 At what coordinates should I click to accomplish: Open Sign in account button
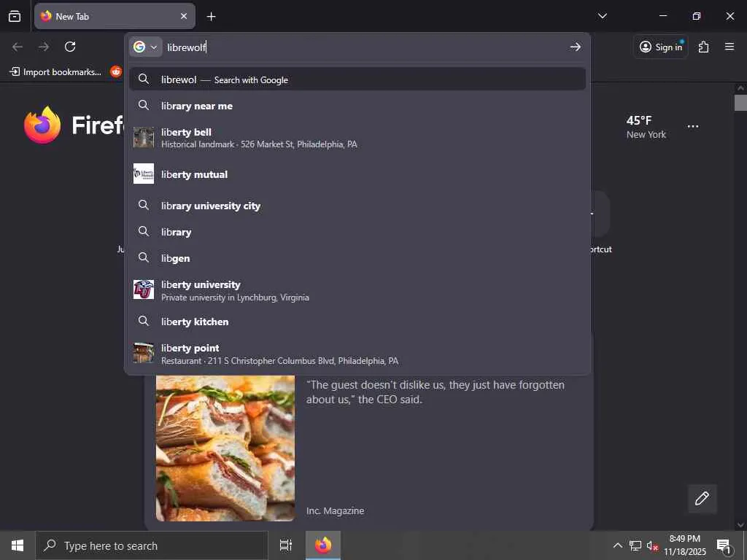[661, 47]
